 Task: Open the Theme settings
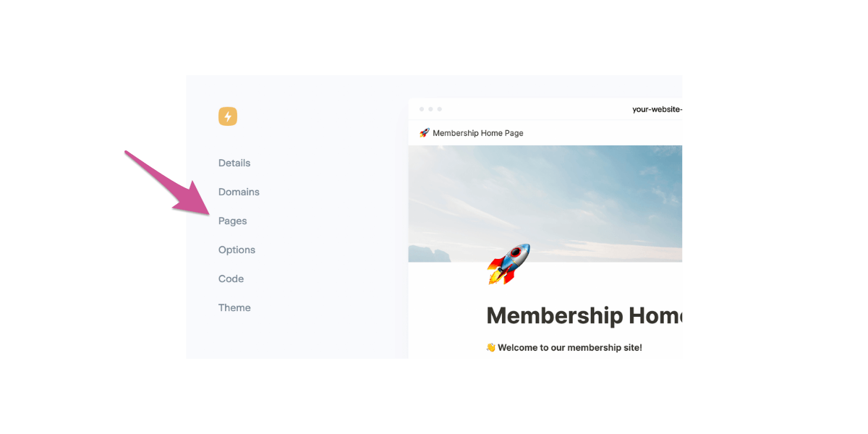click(x=234, y=307)
